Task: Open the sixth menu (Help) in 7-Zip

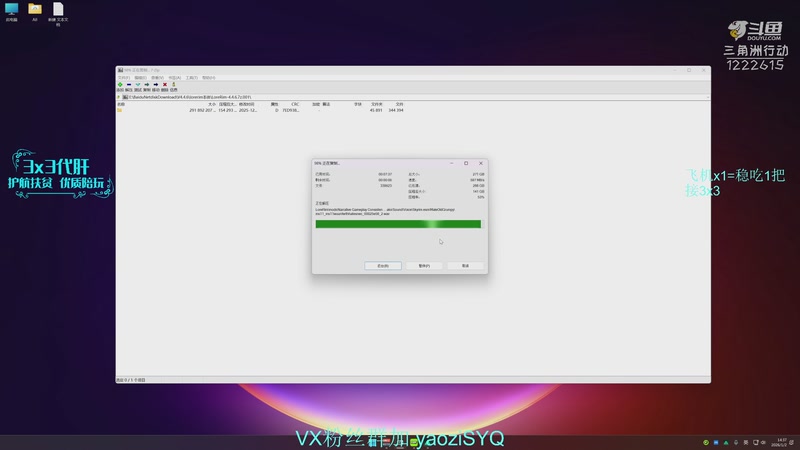Action: (209, 78)
